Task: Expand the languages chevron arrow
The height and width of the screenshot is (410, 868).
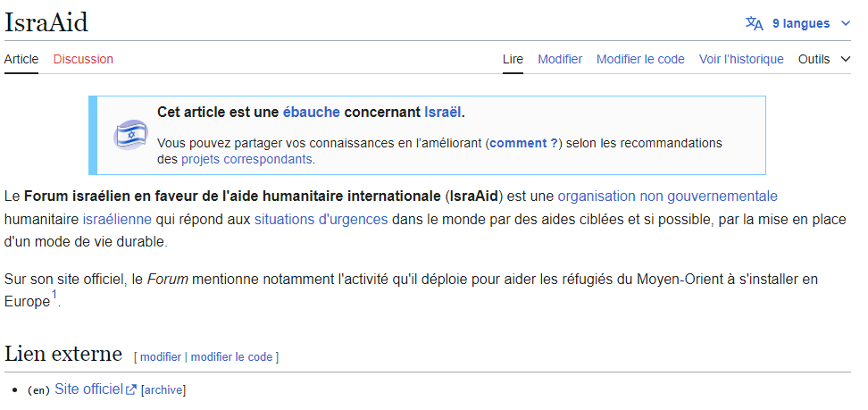Action: click(845, 23)
